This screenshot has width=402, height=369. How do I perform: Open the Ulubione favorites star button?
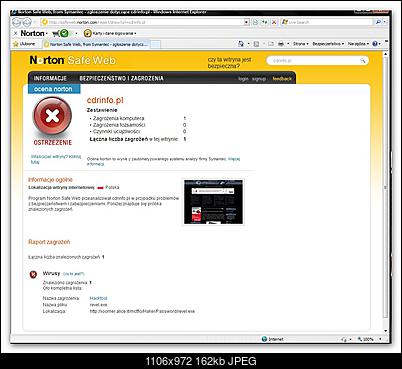(24, 44)
